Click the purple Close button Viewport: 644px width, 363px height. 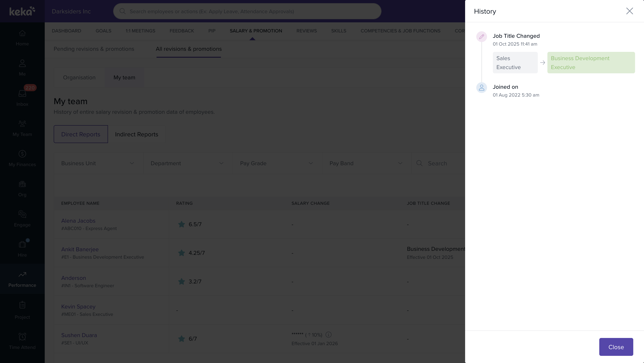point(616,347)
